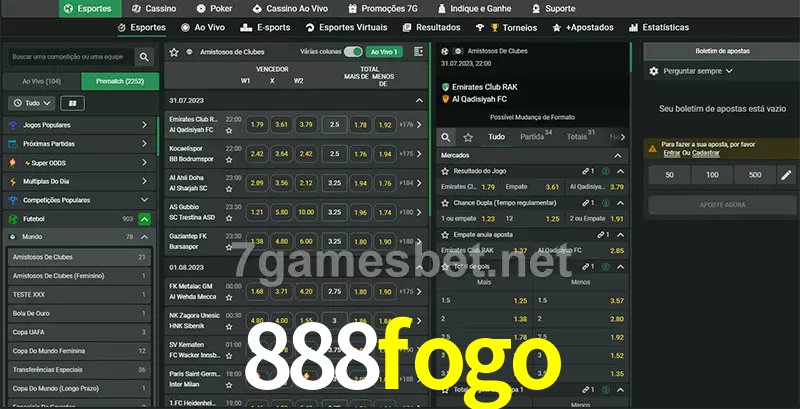The image size is (800, 409).
Task: Favorite the Amistosos de Clubes league star
Action: pos(175,51)
